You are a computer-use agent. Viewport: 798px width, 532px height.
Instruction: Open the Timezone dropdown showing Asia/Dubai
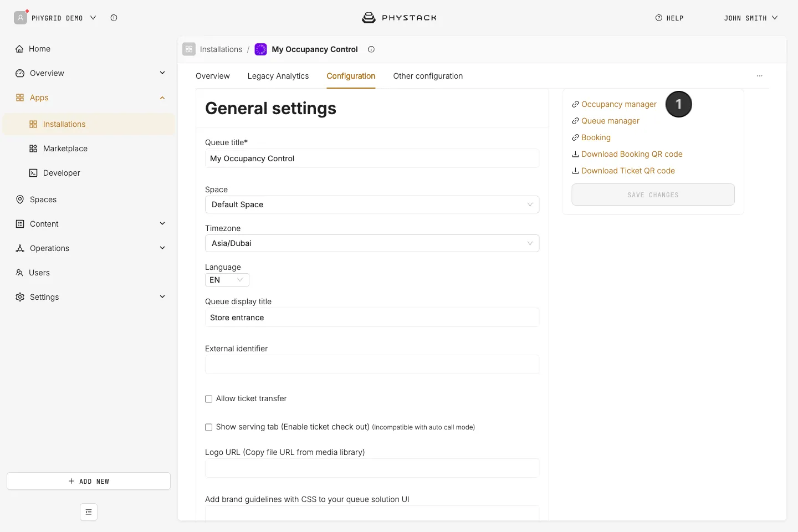(x=372, y=243)
